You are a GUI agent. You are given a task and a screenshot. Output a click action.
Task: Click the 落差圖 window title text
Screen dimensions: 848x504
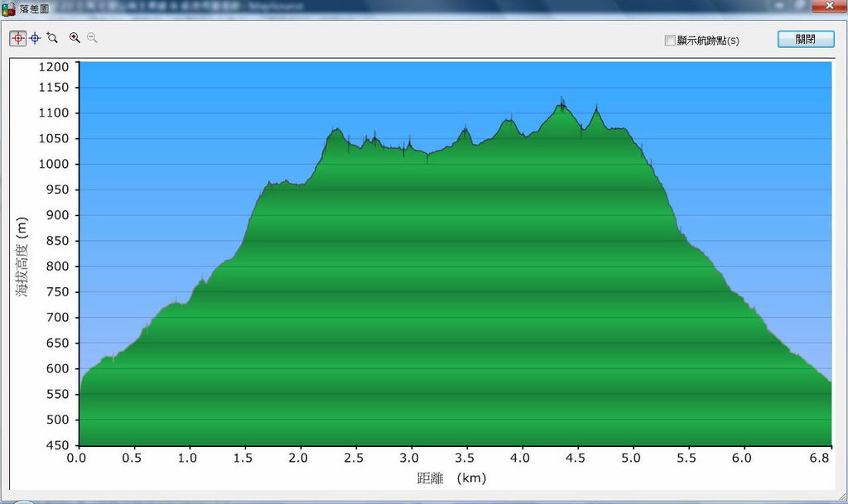[34, 8]
